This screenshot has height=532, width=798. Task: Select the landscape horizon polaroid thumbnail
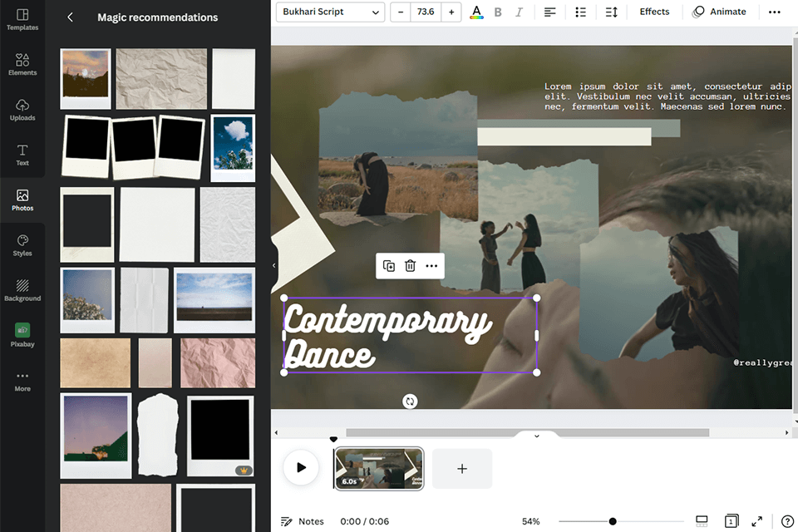pyautogui.click(x=214, y=300)
